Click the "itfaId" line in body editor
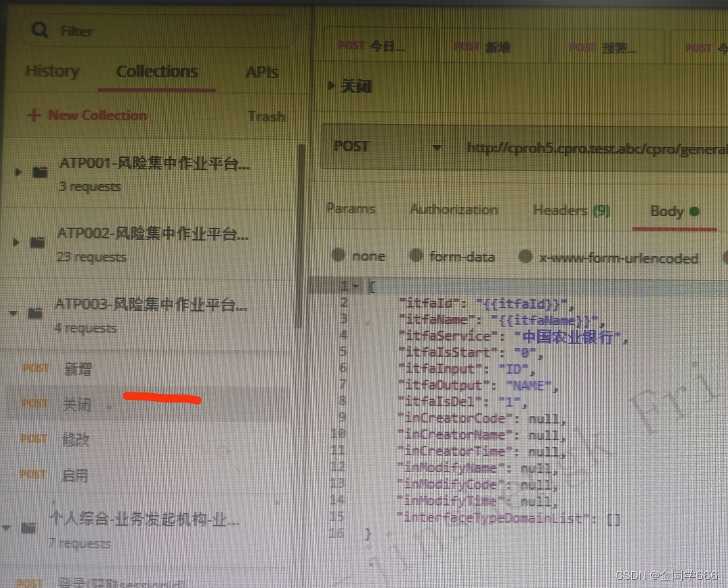This screenshot has height=588, width=728. 486,303
